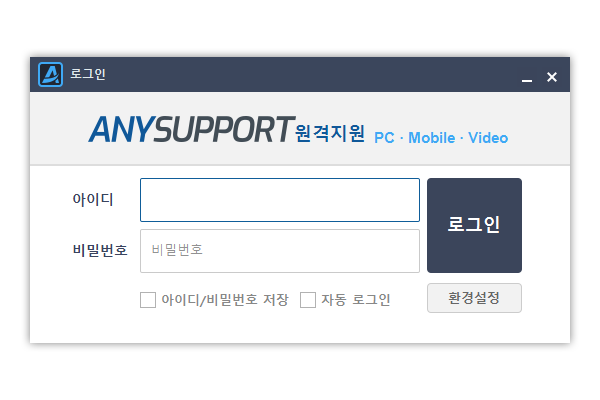Close the 로그인 dialog with X
The image size is (600, 400).
point(552,77)
